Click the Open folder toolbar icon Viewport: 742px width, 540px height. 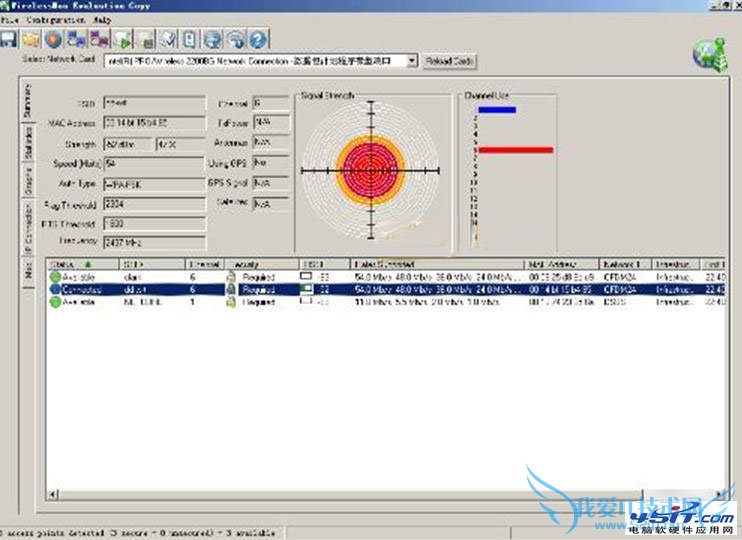point(31,40)
